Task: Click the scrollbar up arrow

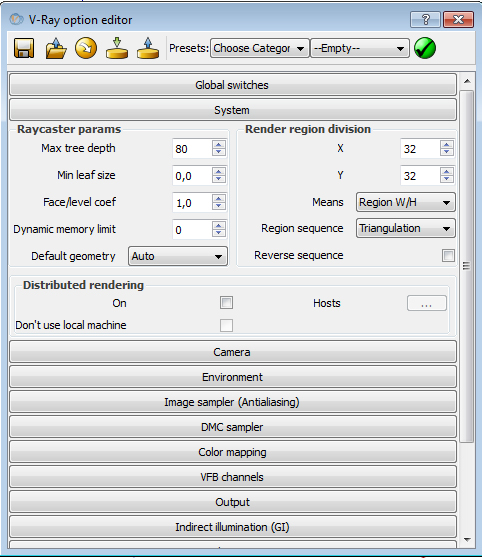Action: coord(467,81)
